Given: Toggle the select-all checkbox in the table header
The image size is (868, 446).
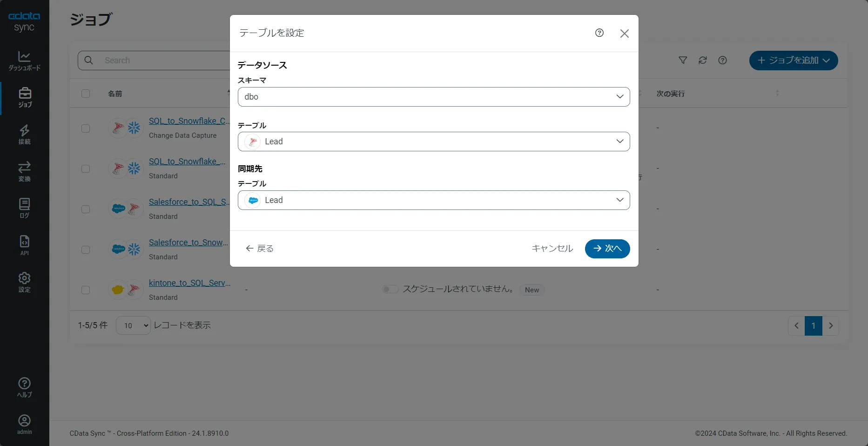Looking at the screenshot, I should tap(86, 94).
